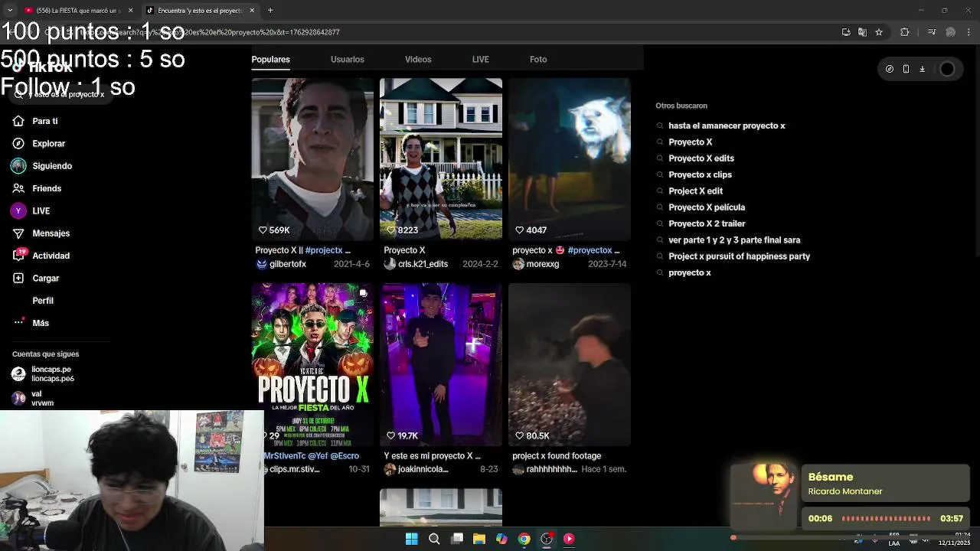The image size is (980, 551).
Task: Open the morexxg dog video with 4047 likes
Action: pos(570,159)
